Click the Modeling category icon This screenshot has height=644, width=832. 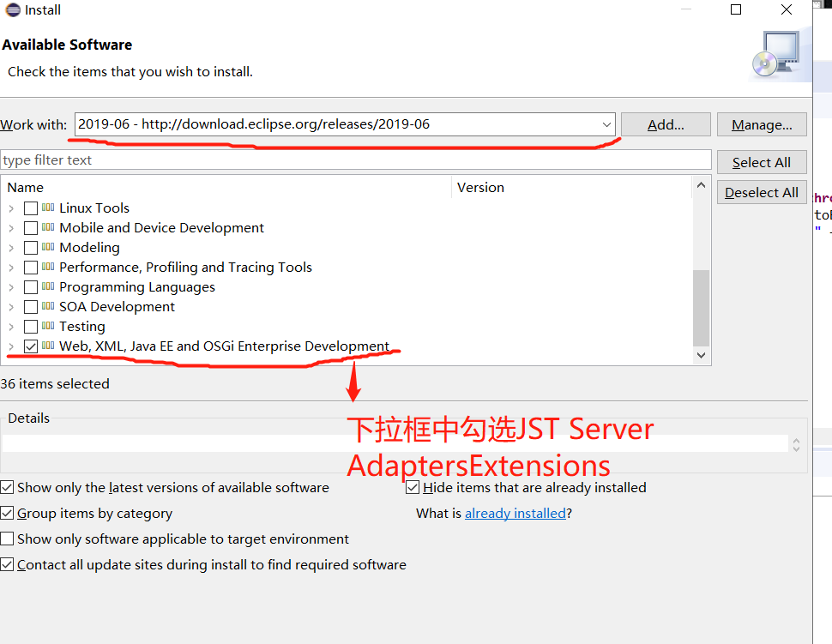point(48,247)
